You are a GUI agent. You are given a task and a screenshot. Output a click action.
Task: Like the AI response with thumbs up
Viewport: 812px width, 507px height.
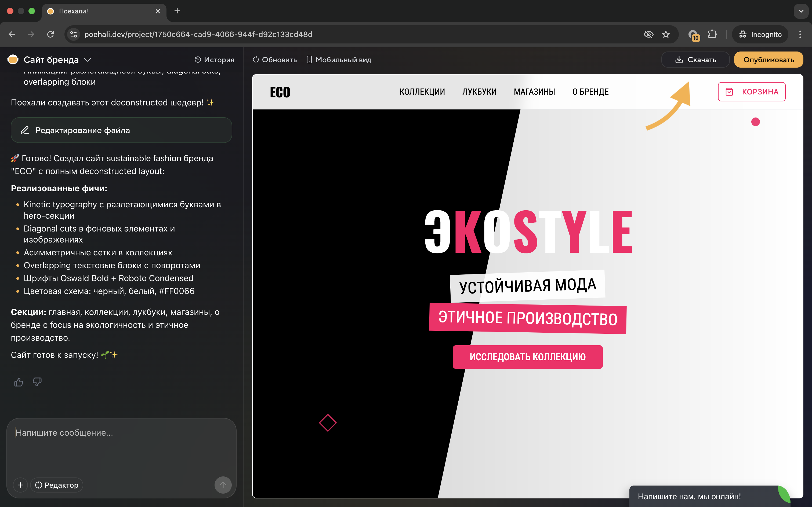19,382
